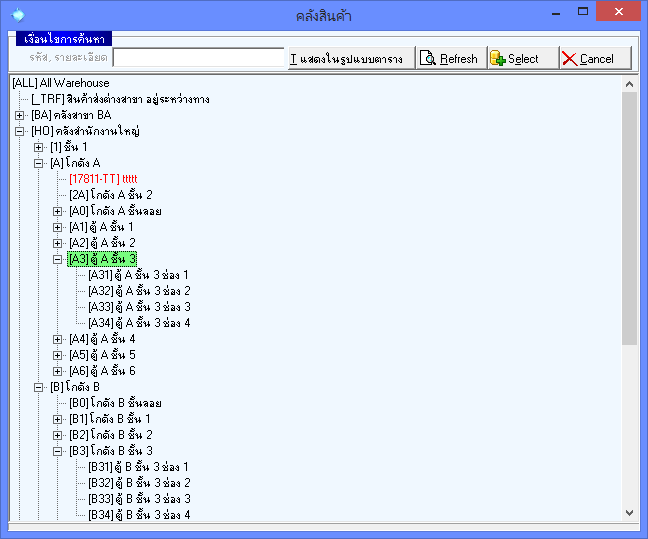Click the red X Cancel icon
The width and height of the screenshot is (648, 539).
(569, 59)
